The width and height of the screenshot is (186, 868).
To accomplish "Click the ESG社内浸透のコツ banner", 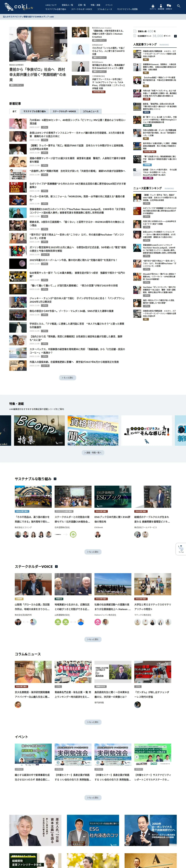I will pyautogui.click(x=93, y=830).
